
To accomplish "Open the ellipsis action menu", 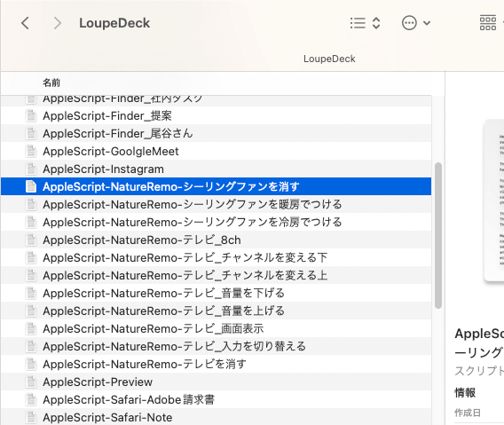I will (x=416, y=23).
